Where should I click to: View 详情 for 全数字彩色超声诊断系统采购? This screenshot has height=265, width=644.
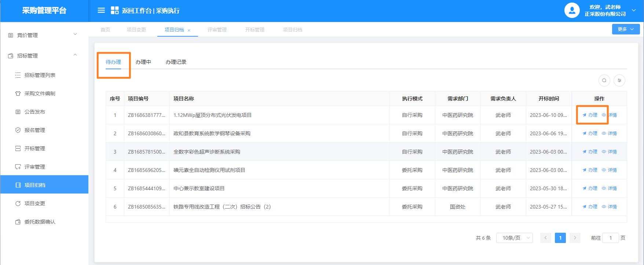tap(610, 152)
